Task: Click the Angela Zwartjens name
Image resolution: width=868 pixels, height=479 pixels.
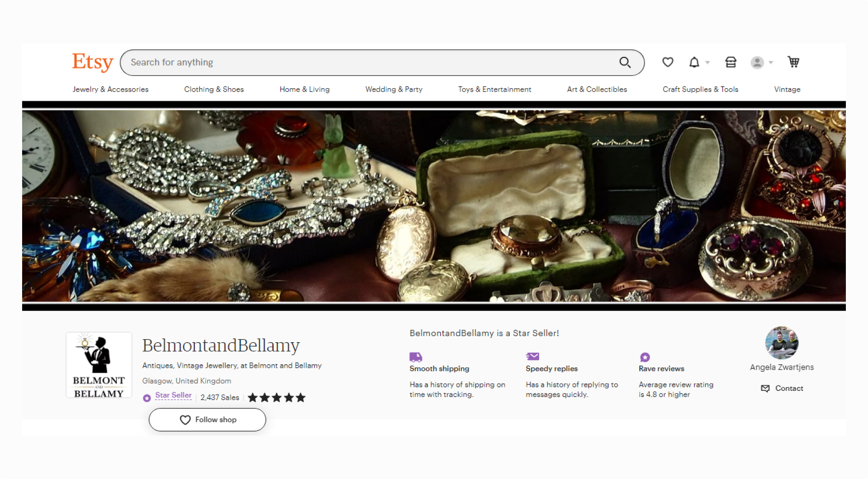Action: pos(782,367)
